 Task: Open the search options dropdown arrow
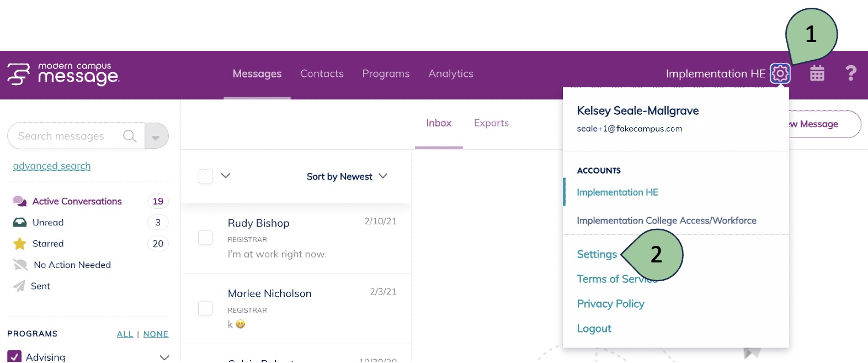pyautogui.click(x=156, y=136)
